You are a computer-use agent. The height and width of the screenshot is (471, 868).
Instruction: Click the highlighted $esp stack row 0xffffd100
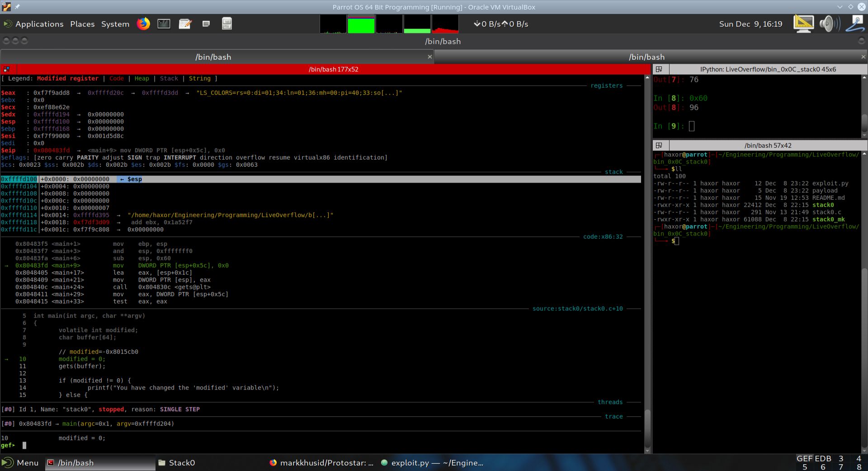pos(321,179)
